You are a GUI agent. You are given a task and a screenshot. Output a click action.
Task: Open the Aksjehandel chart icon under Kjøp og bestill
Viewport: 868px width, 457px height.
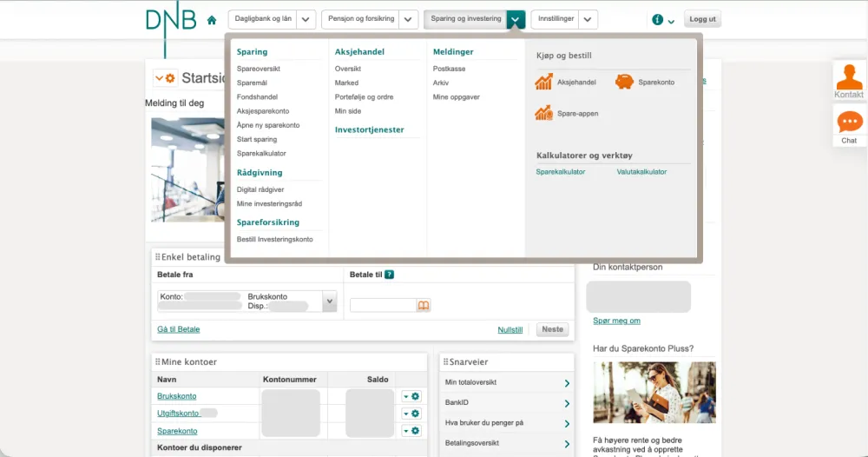pyautogui.click(x=543, y=82)
